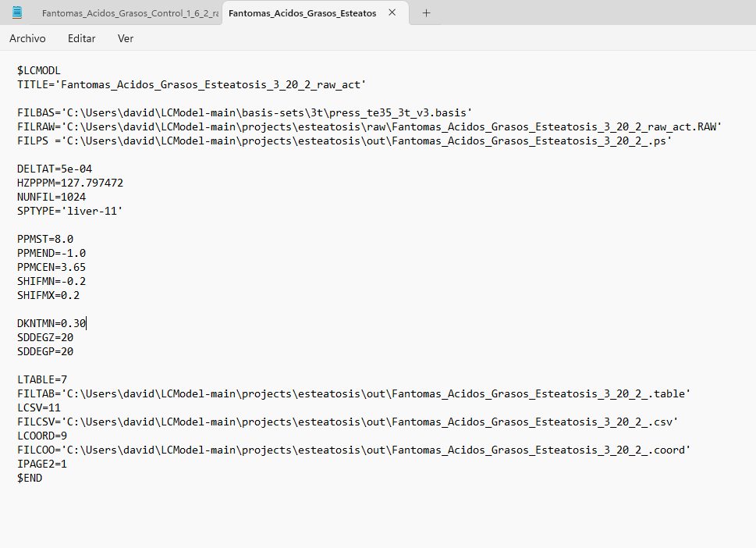This screenshot has width=756, height=548.
Task: Open the Editar menu
Action: [81, 38]
